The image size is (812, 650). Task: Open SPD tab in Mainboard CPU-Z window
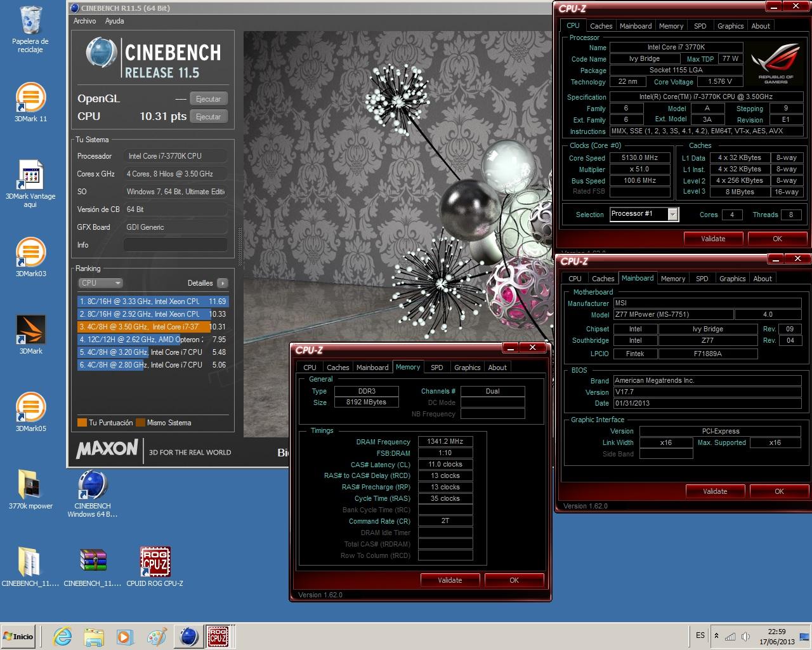click(702, 279)
